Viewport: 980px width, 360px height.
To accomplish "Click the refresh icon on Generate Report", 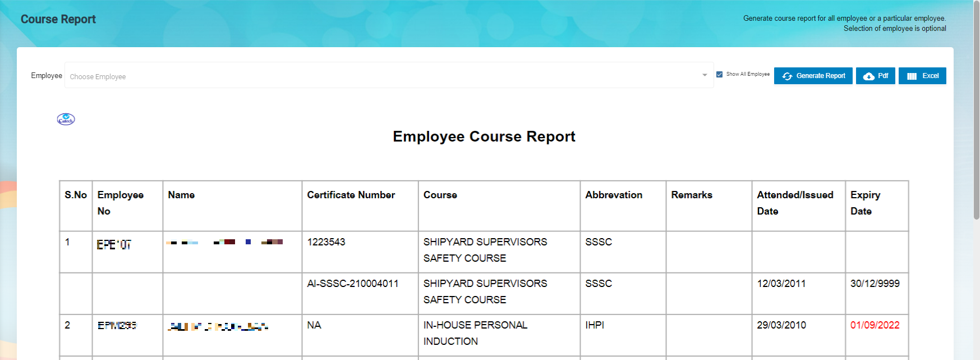I will [x=787, y=76].
